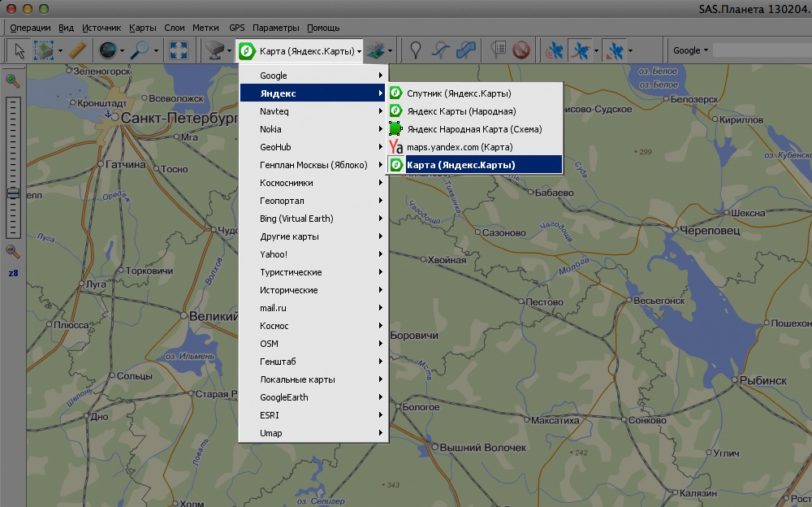Expand the Nokia submenu
The height and width of the screenshot is (507, 812).
[313, 129]
